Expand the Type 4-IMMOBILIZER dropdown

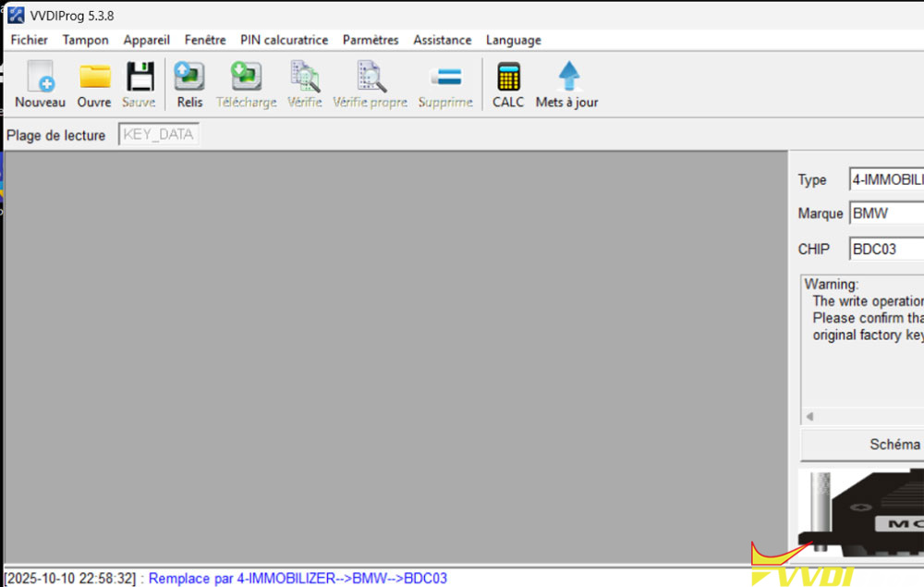pos(885,179)
